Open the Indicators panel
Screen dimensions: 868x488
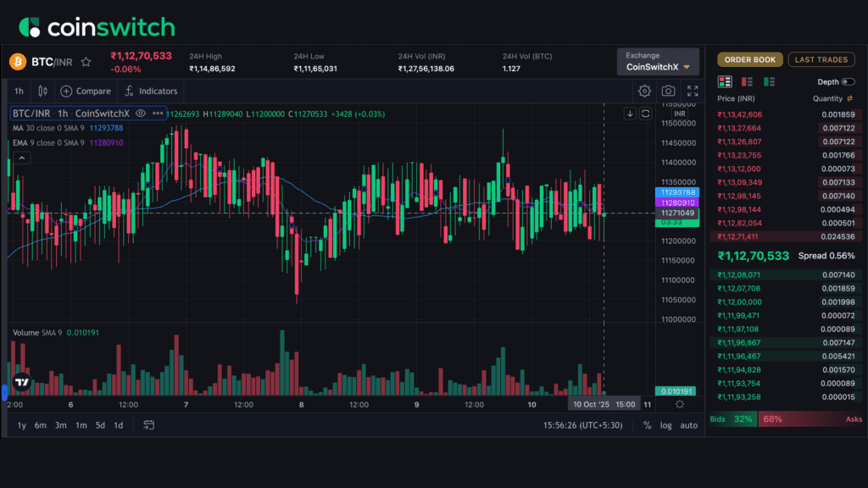click(151, 91)
